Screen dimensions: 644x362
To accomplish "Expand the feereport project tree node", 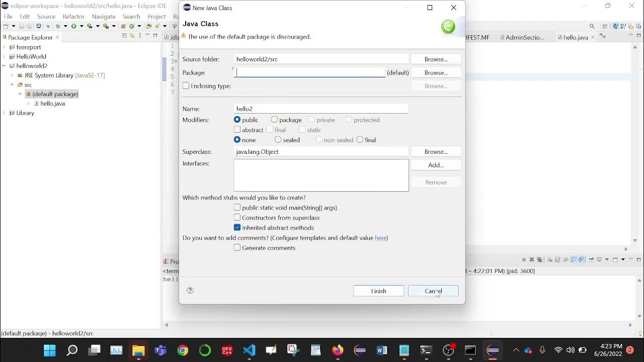I will pyautogui.click(x=4, y=47).
